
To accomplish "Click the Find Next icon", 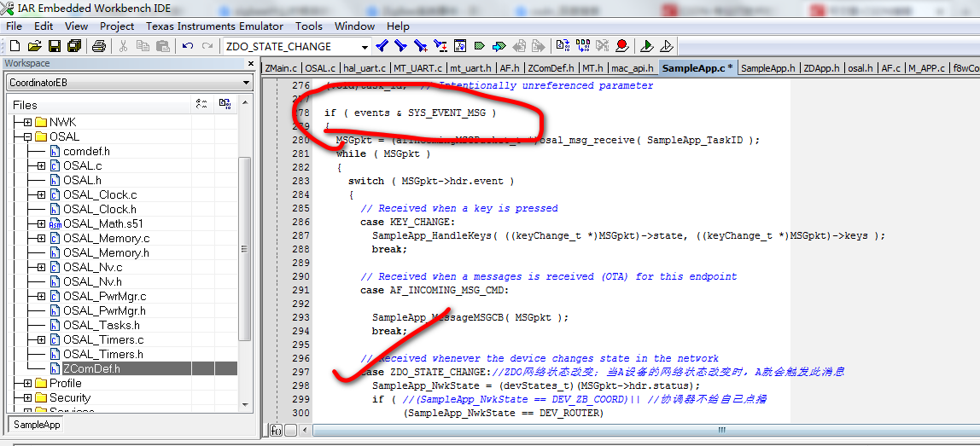I will click(x=400, y=46).
